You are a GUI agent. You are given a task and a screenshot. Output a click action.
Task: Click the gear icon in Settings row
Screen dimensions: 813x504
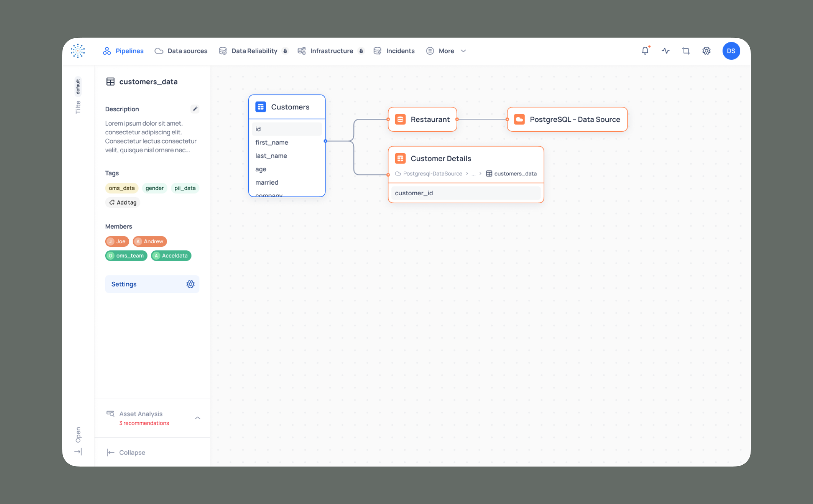[x=190, y=284]
